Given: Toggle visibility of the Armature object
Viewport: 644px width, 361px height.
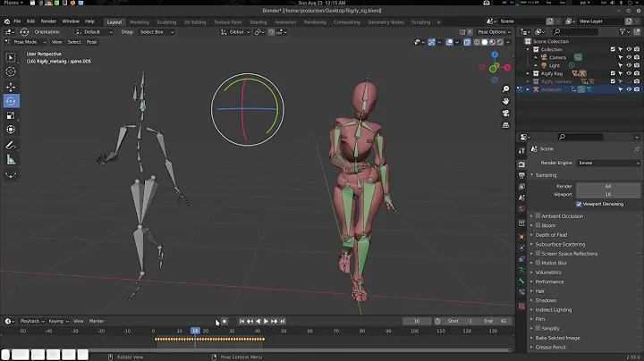Looking at the screenshot, I should (x=629, y=89).
